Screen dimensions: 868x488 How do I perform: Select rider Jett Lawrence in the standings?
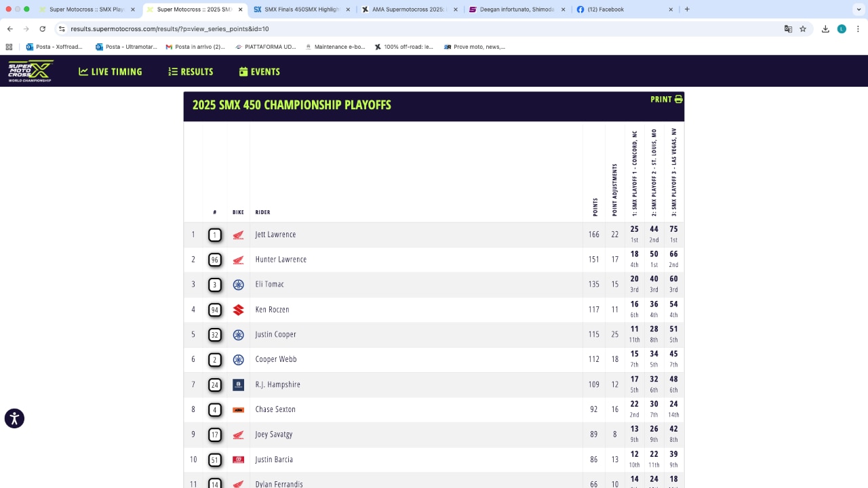click(x=275, y=235)
